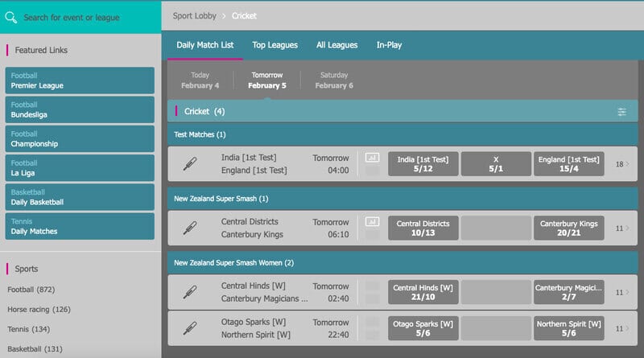Switch to Daily Match List tab
Screen dimensions: 644x358
(205, 45)
